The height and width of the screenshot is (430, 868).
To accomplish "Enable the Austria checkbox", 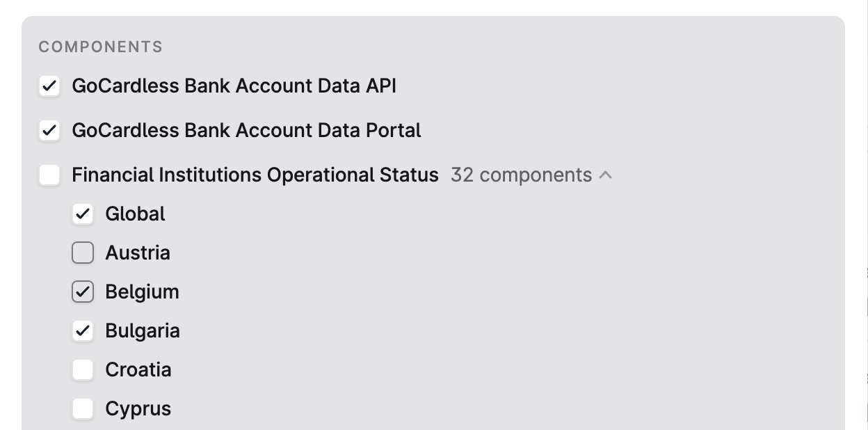I will [83, 253].
